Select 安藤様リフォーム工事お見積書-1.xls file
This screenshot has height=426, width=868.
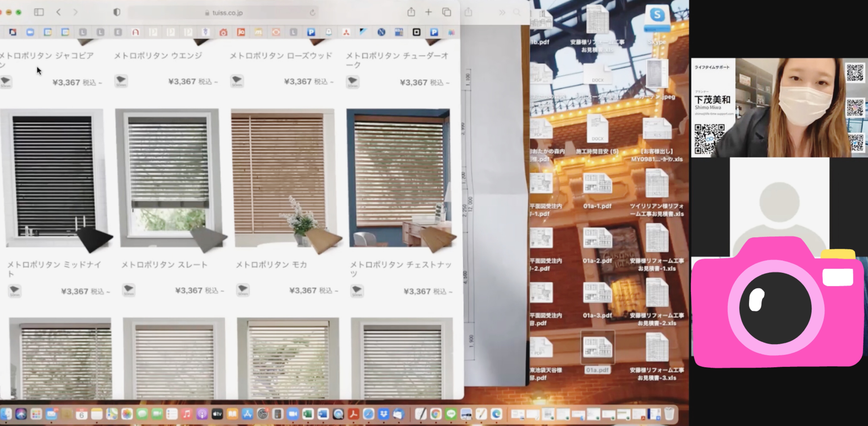[x=657, y=248]
